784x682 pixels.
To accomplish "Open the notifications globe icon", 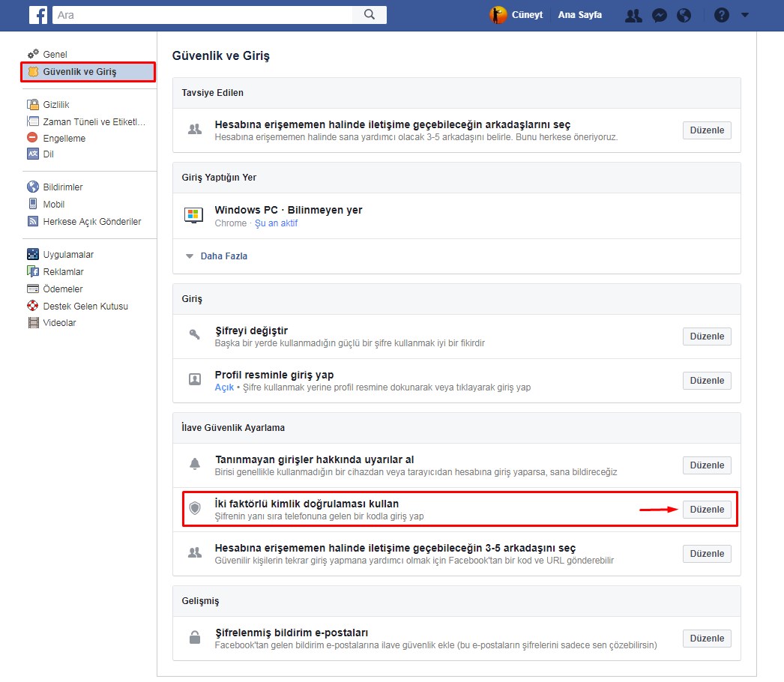I will pos(684,15).
